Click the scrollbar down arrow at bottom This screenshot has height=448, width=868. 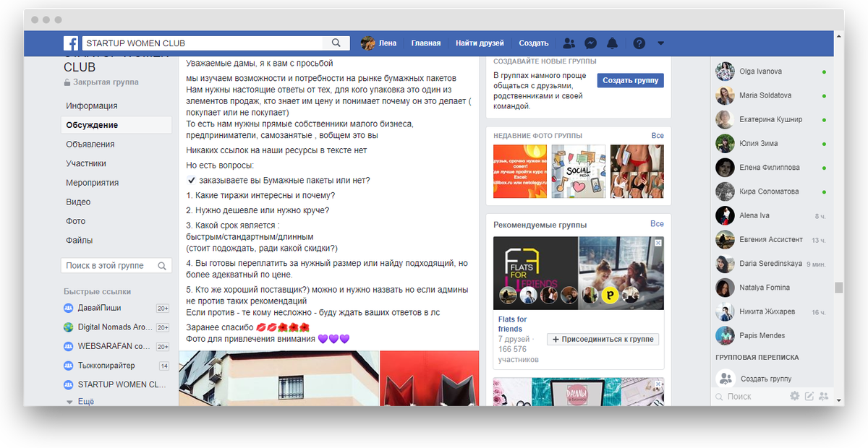point(839,400)
